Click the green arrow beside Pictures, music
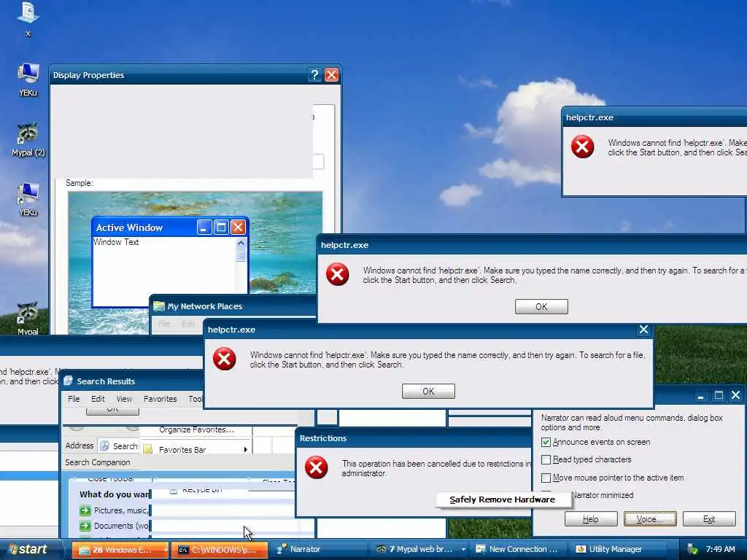The height and width of the screenshot is (560, 747). click(x=85, y=510)
